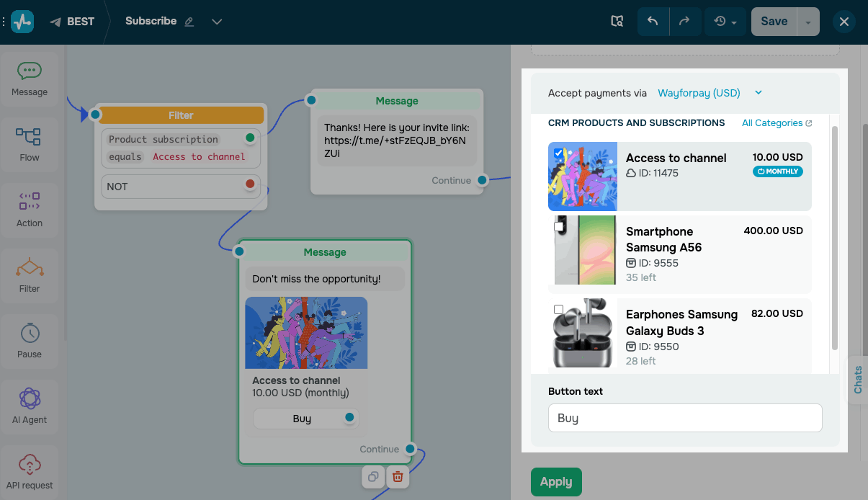The width and height of the screenshot is (868, 500).
Task: Open the version history dropdown
Action: pyautogui.click(x=725, y=22)
